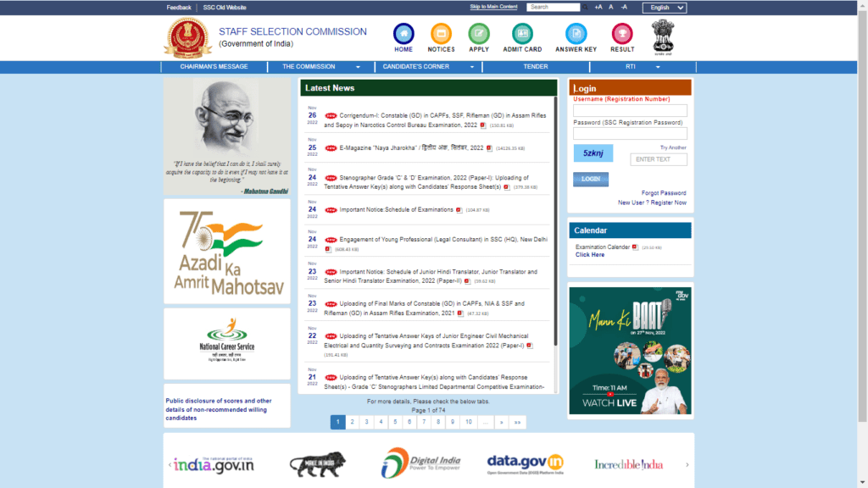Viewport: 868px width, 488px height.
Task: Open the Tender menu item
Action: (536, 67)
